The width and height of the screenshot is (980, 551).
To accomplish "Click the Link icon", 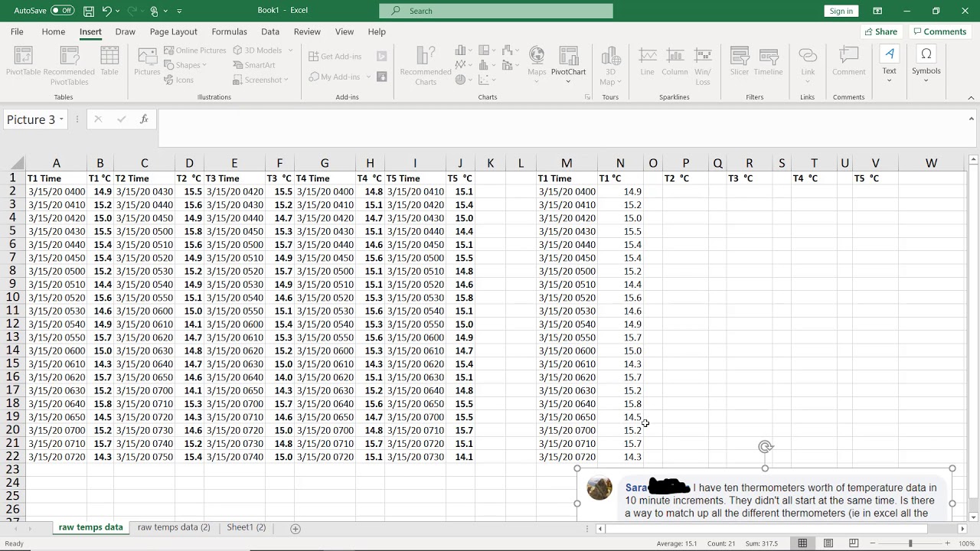I will (808, 63).
